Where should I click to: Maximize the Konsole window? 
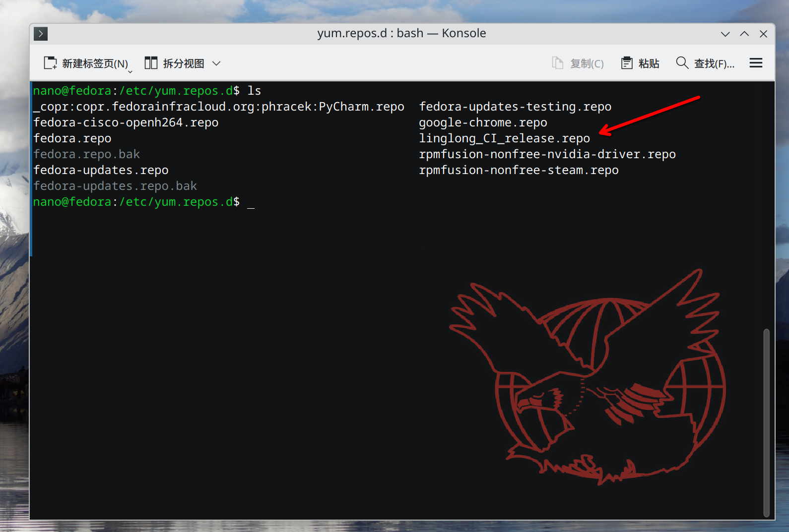click(x=744, y=34)
